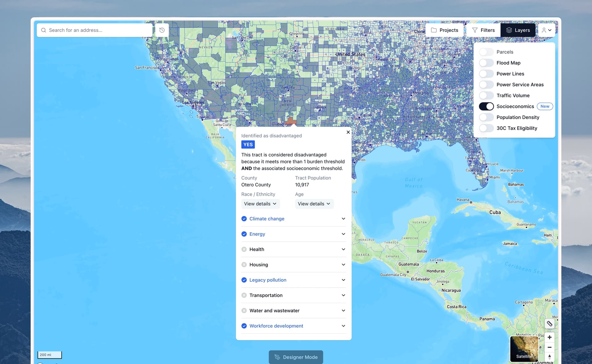Expand the Climate change category details

(343, 219)
